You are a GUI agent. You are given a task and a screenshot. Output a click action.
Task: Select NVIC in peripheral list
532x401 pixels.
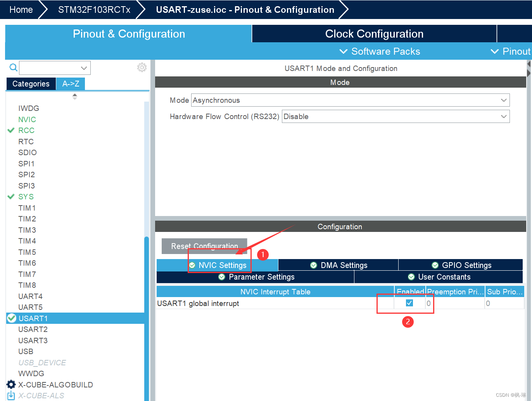[27, 119]
